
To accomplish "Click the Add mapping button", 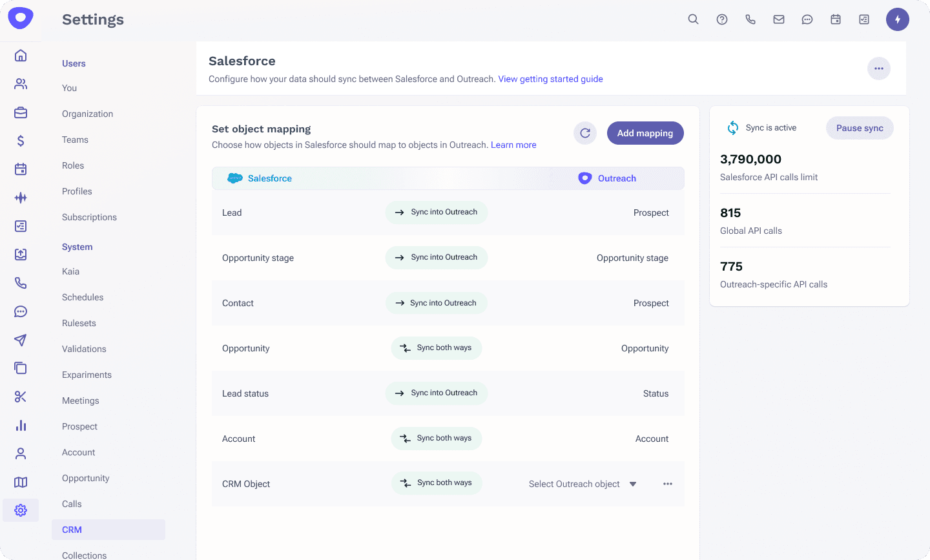I will point(645,133).
